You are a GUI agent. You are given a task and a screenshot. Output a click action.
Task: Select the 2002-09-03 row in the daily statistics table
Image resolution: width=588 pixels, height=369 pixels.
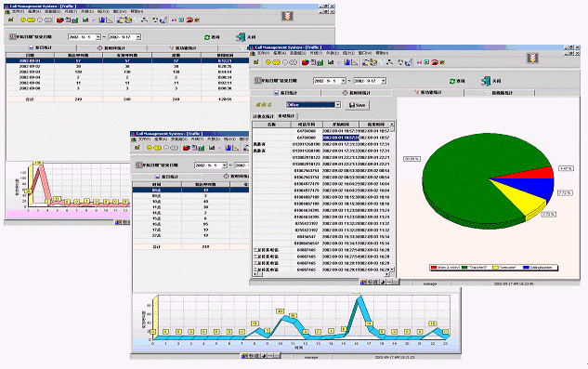(127, 72)
